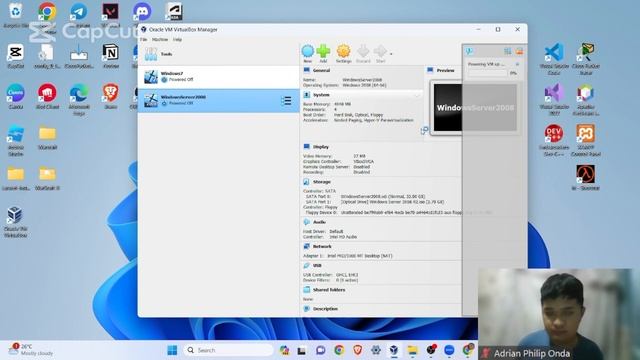640x360 pixels.
Task: Open the Help menu in VirtualBox
Action: [177, 40]
